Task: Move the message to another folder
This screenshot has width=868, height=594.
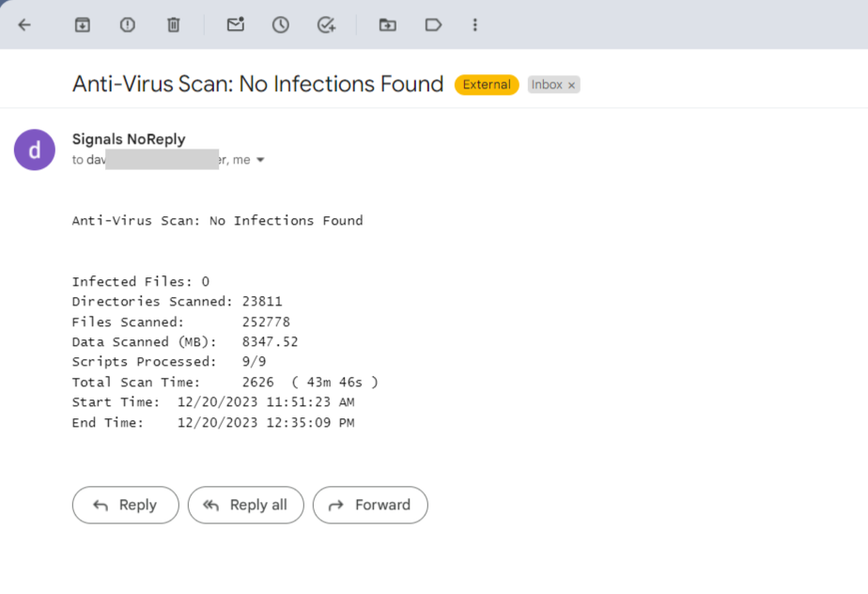Action: point(387,24)
